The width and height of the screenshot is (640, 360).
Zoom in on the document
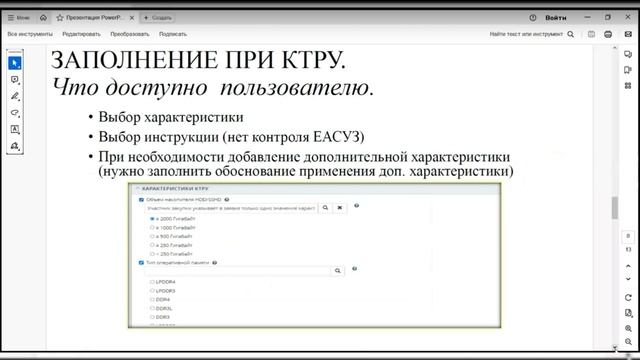tap(628, 328)
